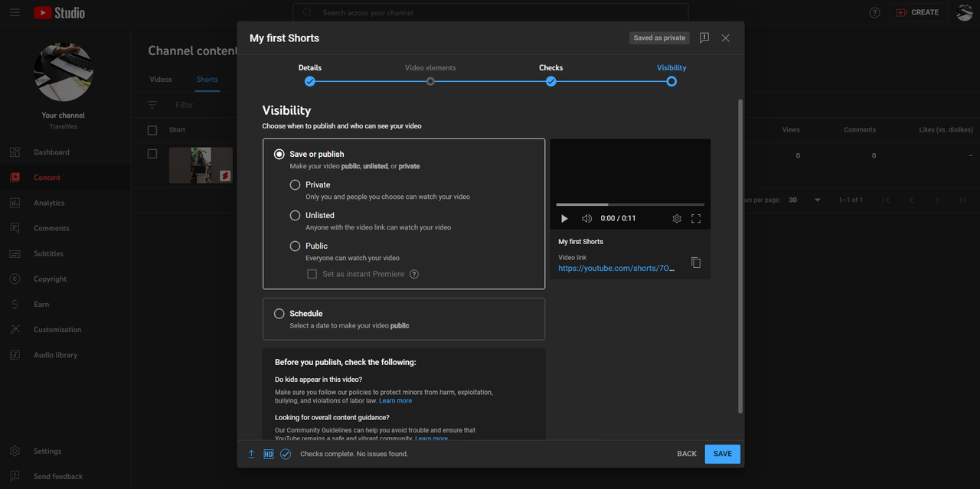Enter fullscreen on video preview
Viewport: 980px width, 489px height.
(696, 219)
